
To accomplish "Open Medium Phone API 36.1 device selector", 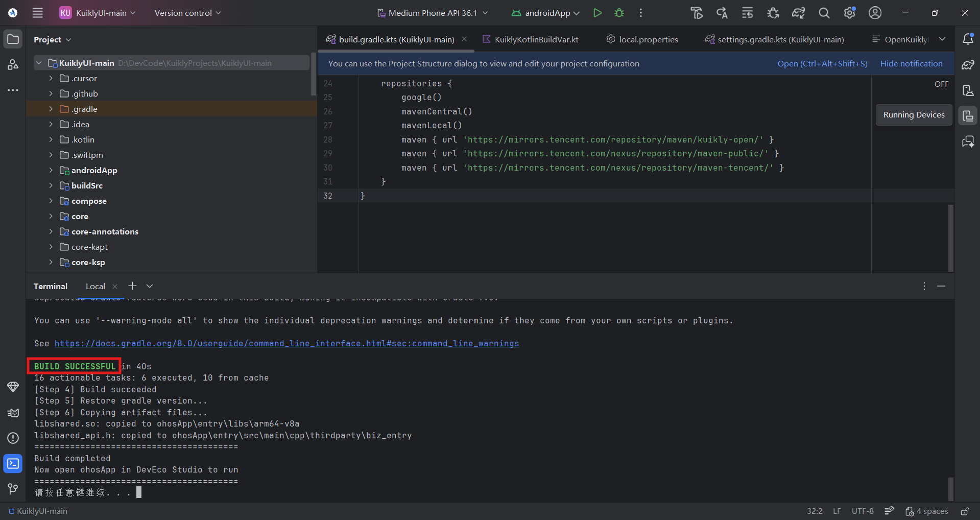I will point(433,13).
